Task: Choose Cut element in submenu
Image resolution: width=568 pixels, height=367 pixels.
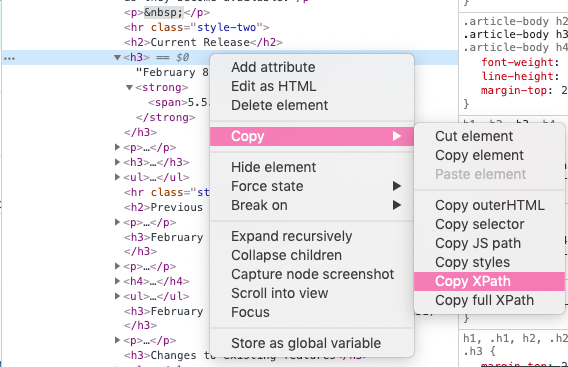Action: [489, 136]
